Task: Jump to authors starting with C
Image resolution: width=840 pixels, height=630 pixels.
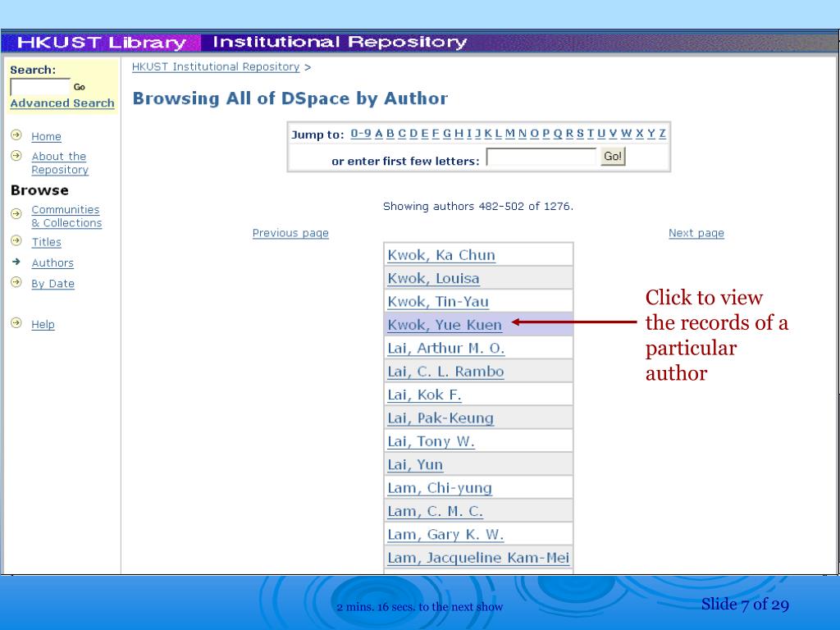Action: pos(402,134)
